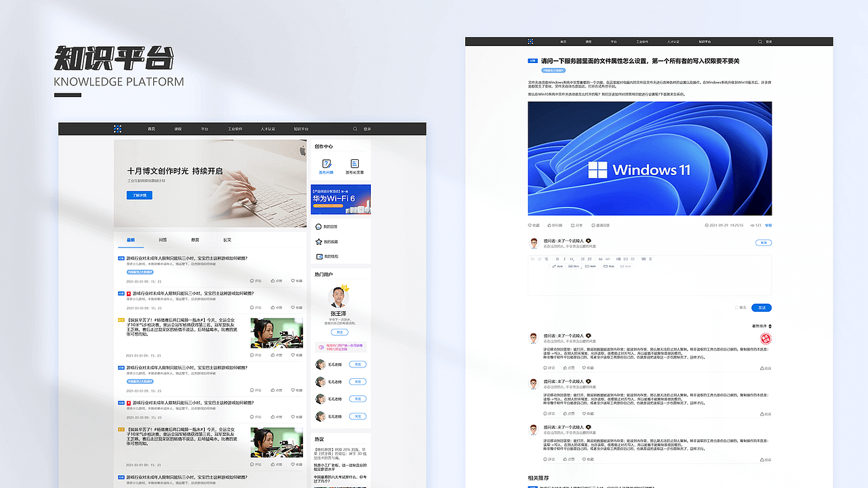Click 关注 next to the asker above the editor
Viewport: 868px width, 488px height.
(764, 242)
